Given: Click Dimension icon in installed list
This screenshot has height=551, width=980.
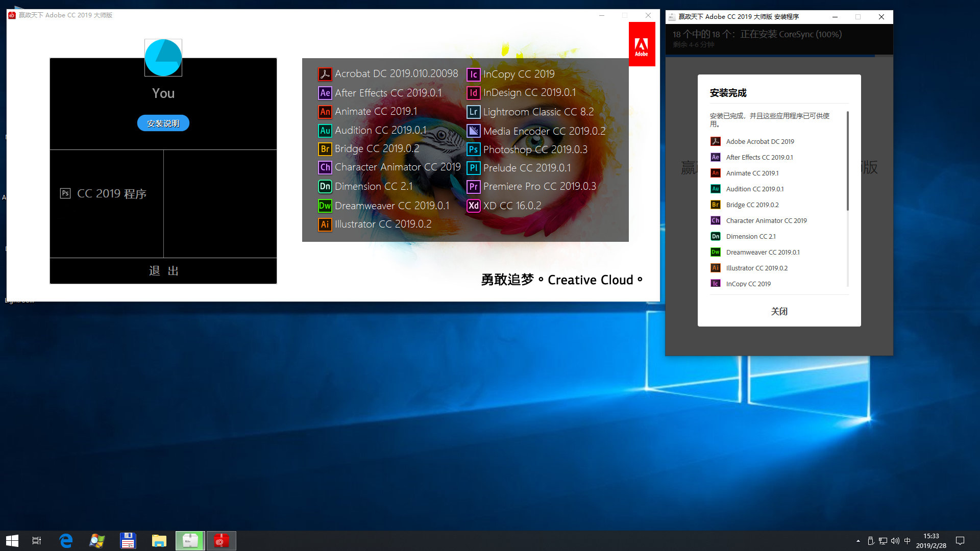Looking at the screenshot, I should tap(716, 236).
